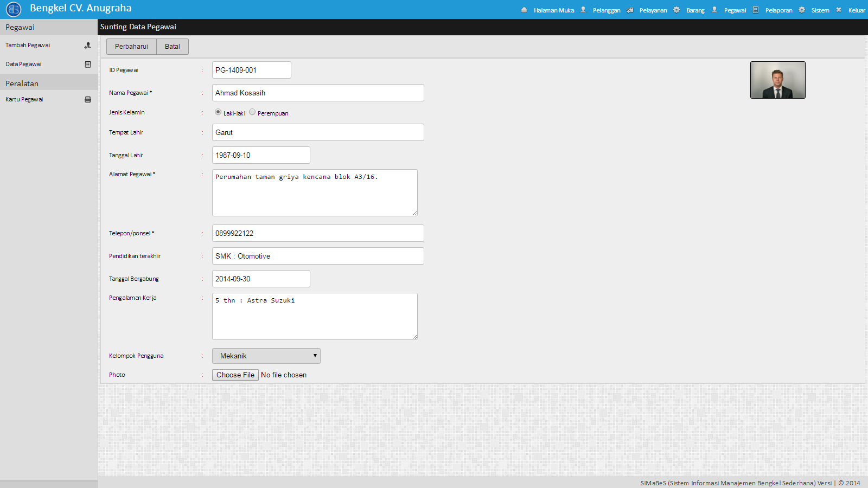Select the Laki-laki radio button
Viewport: 868px width, 488px height.
pyautogui.click(x=218, y=112)
